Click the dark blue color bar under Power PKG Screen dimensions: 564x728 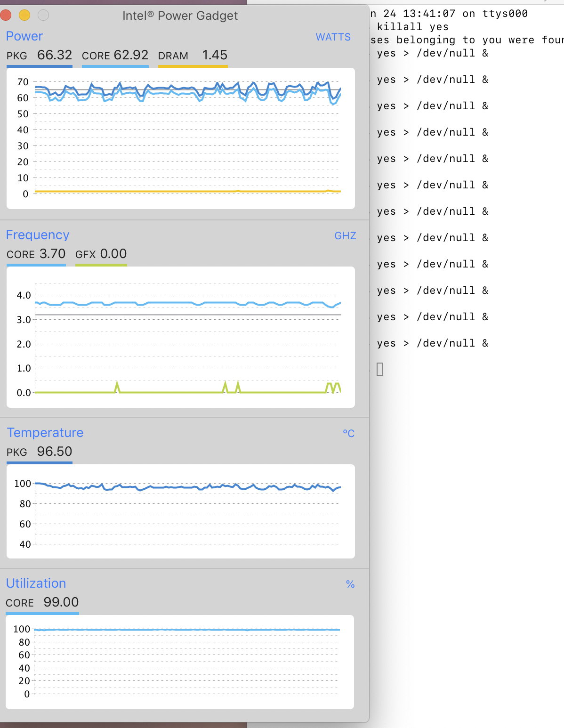[x=40, y=66]
